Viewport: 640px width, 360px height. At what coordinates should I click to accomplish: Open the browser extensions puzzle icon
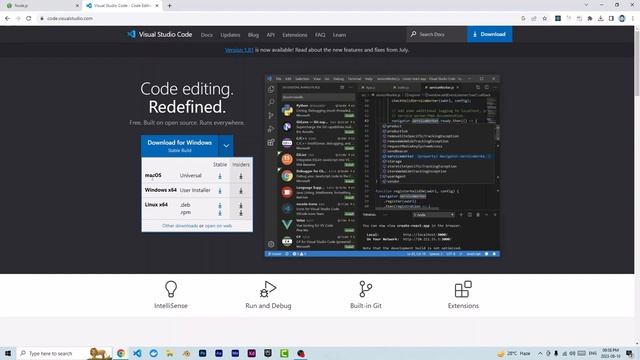point(590,18)
